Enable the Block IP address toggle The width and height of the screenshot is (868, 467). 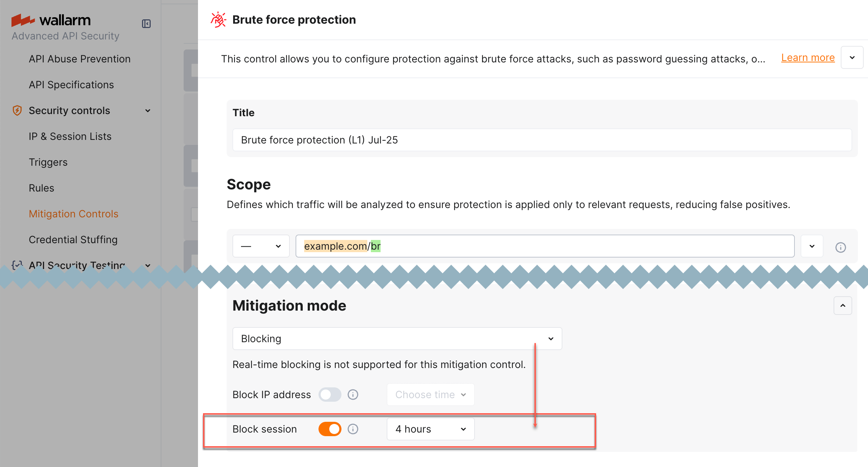coord(330,395)
